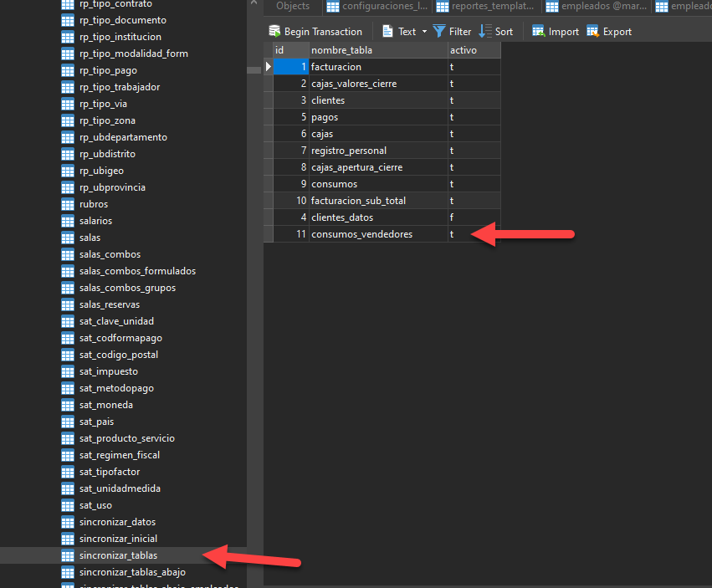Screen dimensions: 712x588
Task: Select the sat_moneda table in sidebar
Action: (x=105, y=405)
